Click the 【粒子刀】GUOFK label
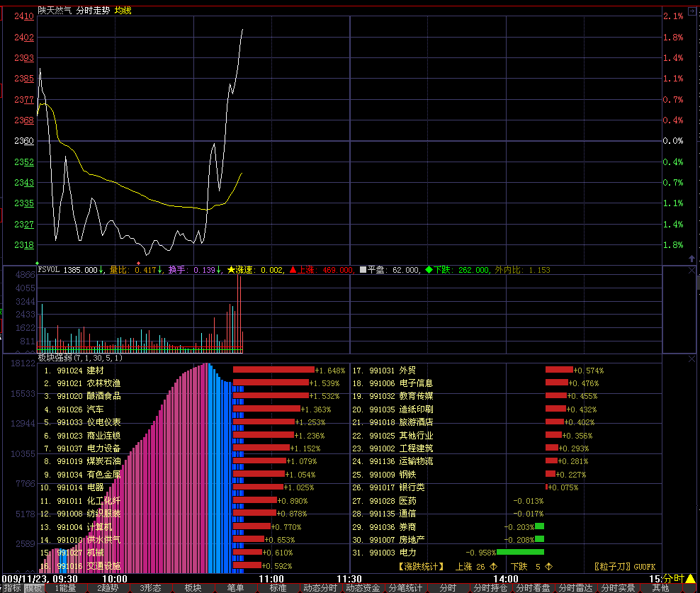Viewport: 700px width, 593px height. 625,567
